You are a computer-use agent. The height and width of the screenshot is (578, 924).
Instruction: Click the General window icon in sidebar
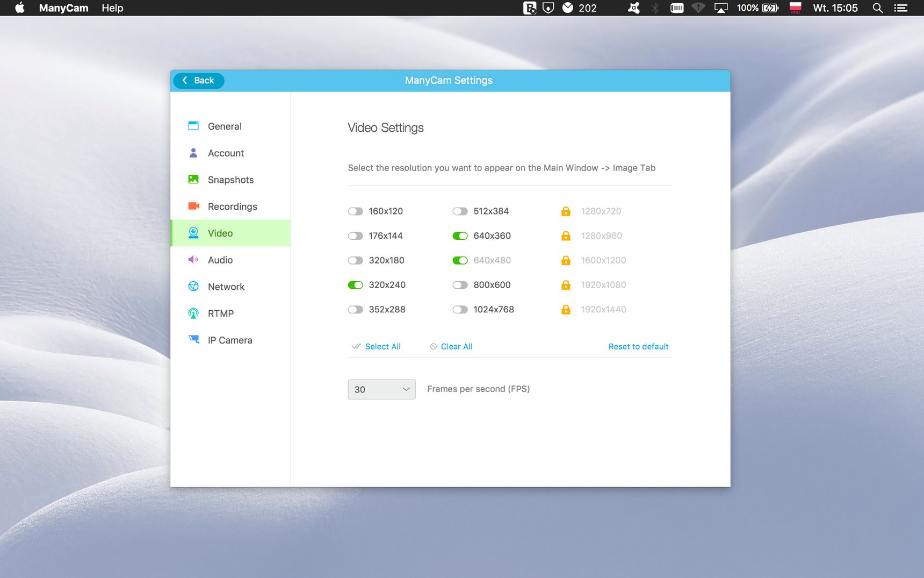tap(193, 126)
